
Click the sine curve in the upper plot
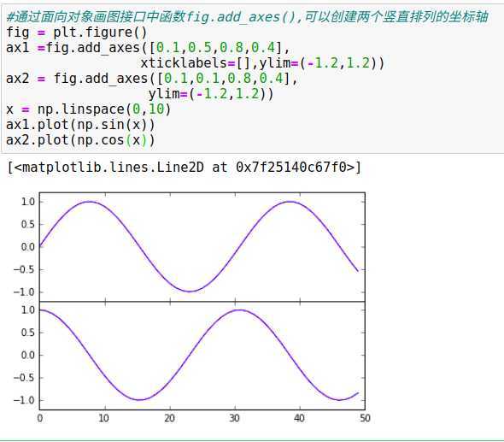[139, 248]
